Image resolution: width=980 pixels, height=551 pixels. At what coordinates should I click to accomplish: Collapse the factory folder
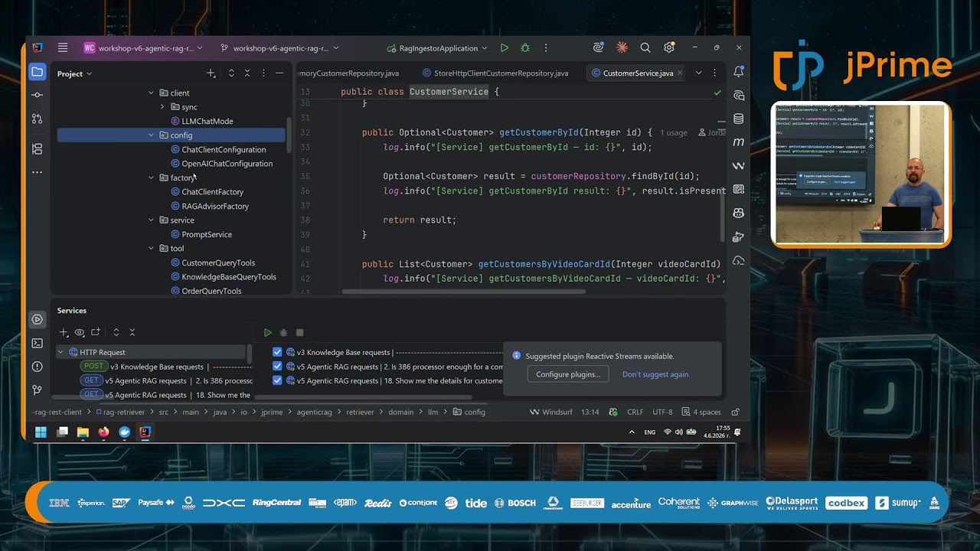[x=151, y=178]
